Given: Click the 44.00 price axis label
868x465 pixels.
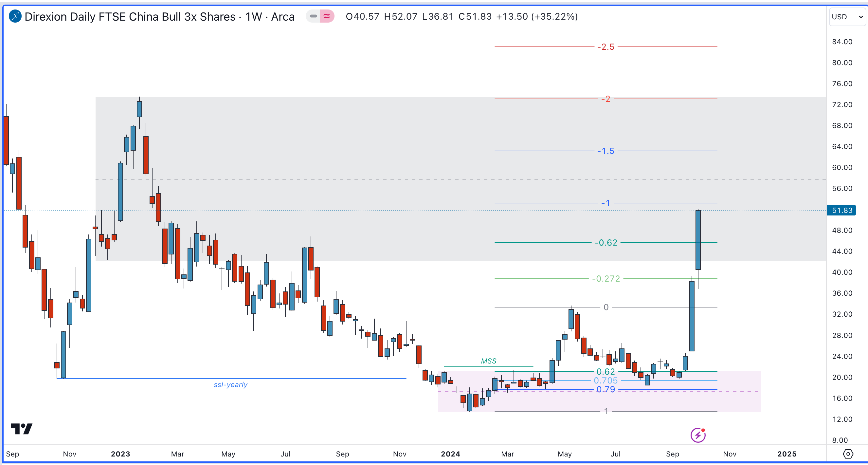Looking at the screenshot, I should [842, 251].
